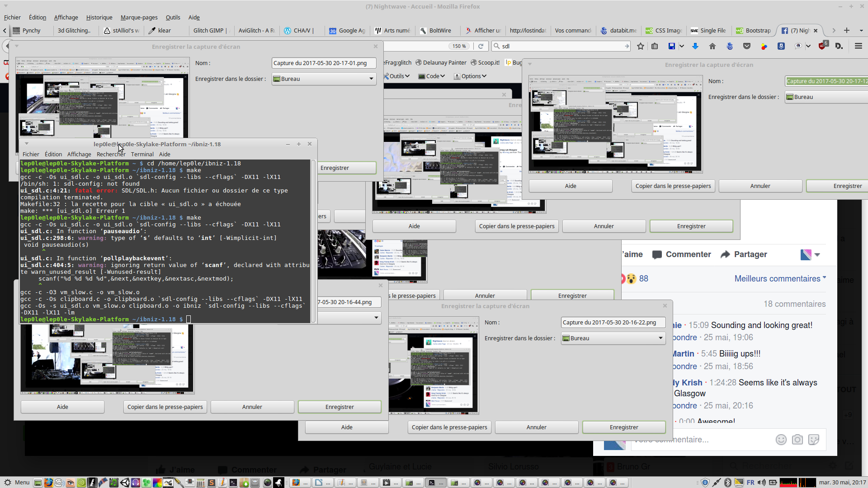Click the blue floppy disk save icon
This screenshot has height=488, width=868.
point(672,46)
